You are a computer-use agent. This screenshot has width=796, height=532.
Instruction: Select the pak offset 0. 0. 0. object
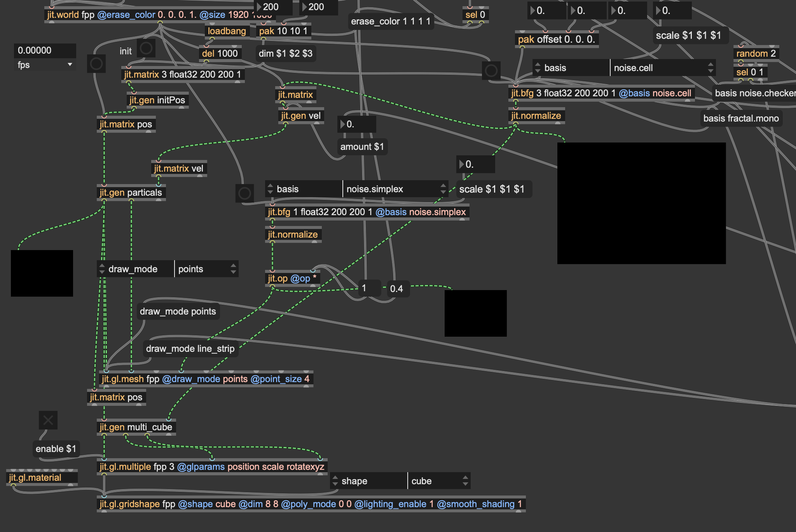pos(557,39)
